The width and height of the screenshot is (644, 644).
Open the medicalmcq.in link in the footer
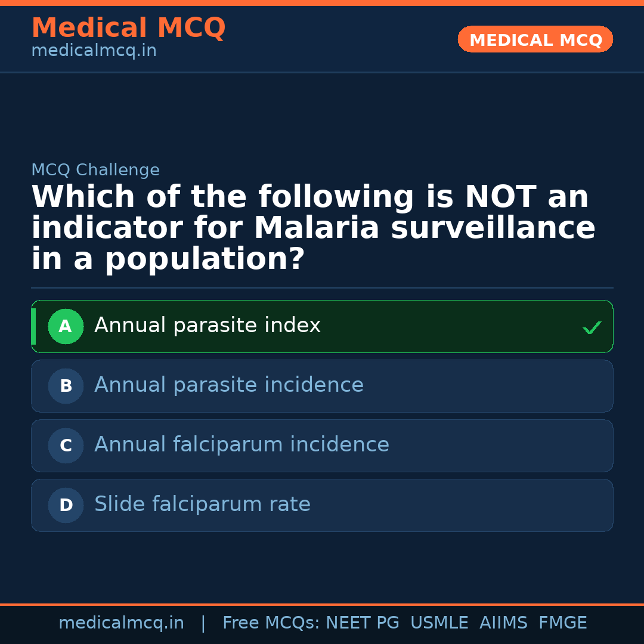[x=121, y=623]
